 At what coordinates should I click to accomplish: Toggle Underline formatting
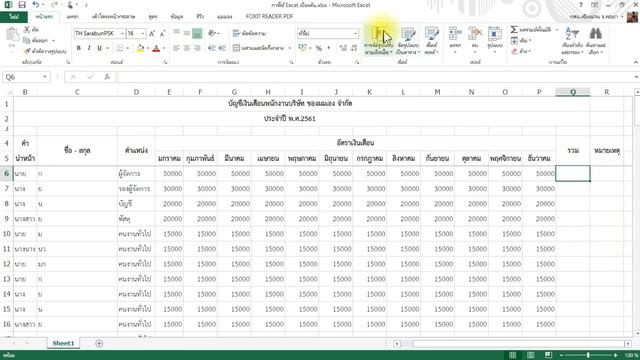(99, 48)
